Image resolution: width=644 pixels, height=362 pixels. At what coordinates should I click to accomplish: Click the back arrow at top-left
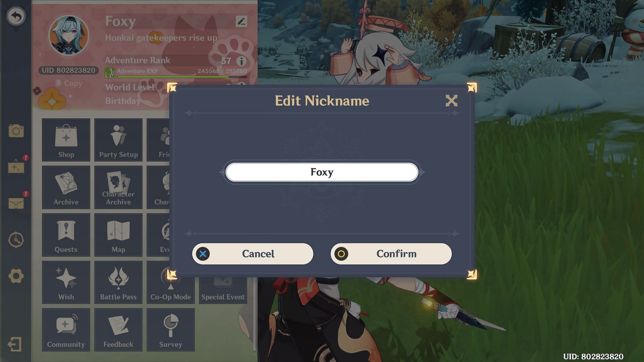pos(16,16)
